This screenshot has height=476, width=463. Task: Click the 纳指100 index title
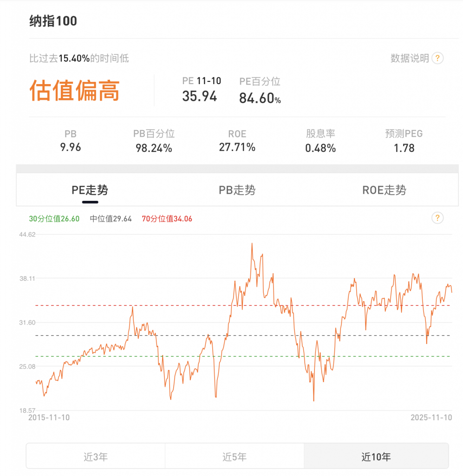pos(53,21)
